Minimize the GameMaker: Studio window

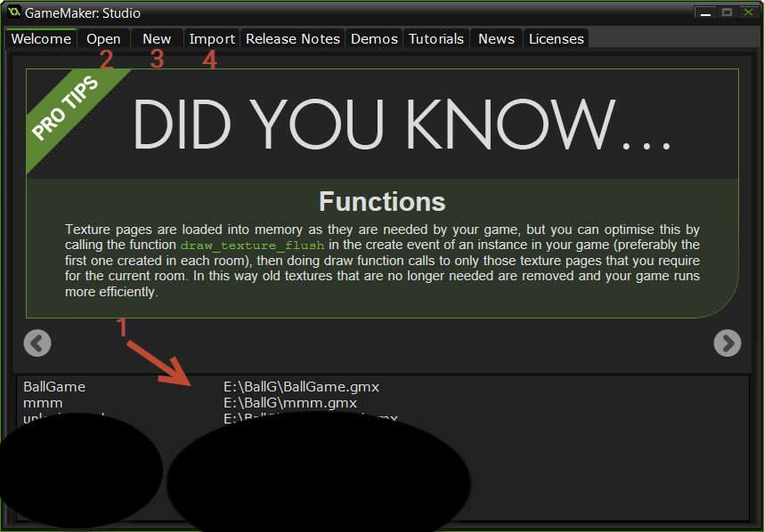coord(705,12)
